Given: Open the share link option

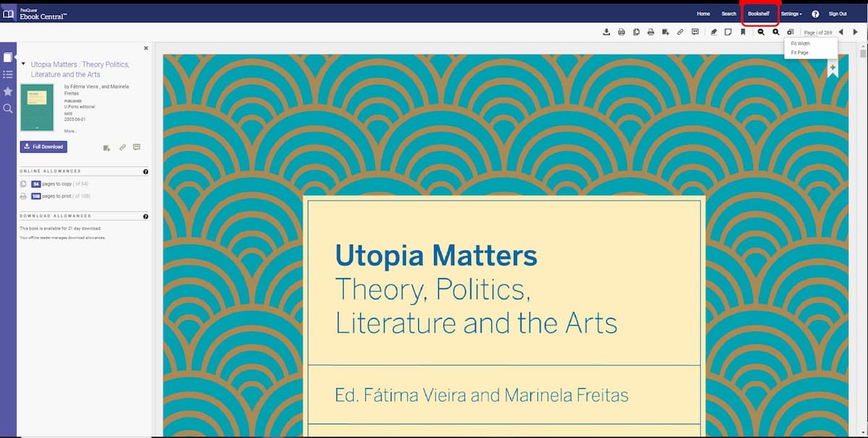Looking at the screenshot, I should point(679,32).
